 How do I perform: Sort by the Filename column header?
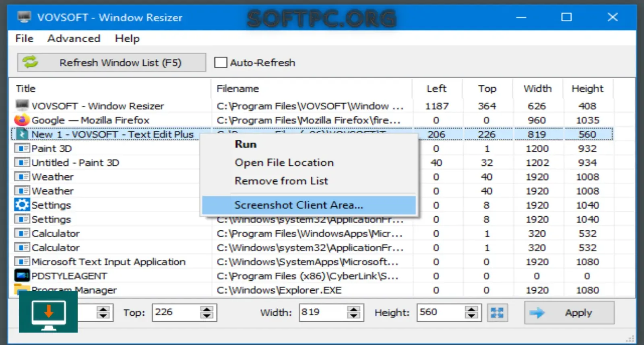(237, 88)
